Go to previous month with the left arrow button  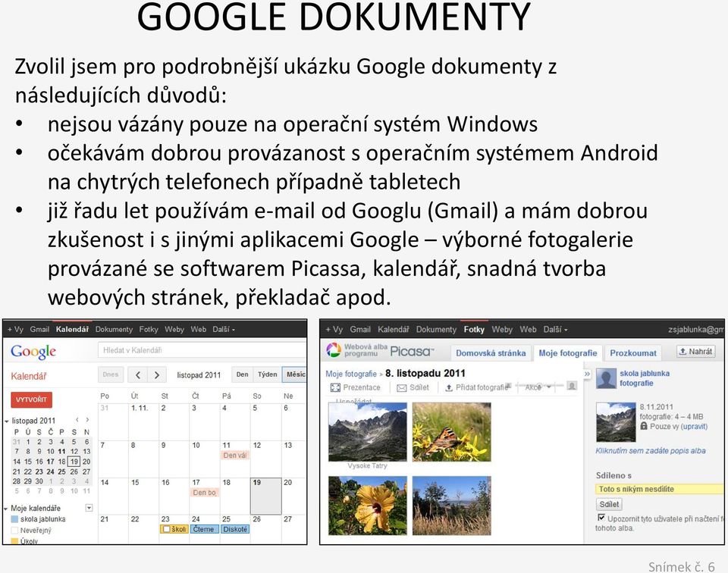click(138, 375)
